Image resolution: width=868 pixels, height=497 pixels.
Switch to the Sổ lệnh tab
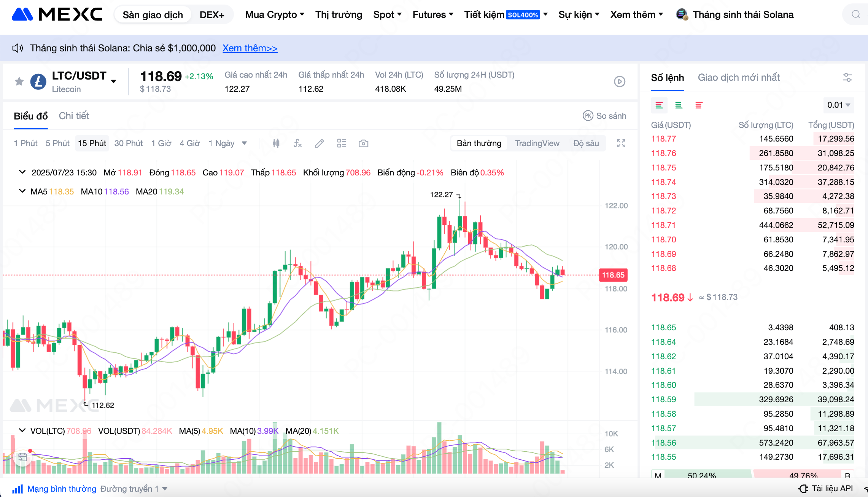(x=668, y=78)
